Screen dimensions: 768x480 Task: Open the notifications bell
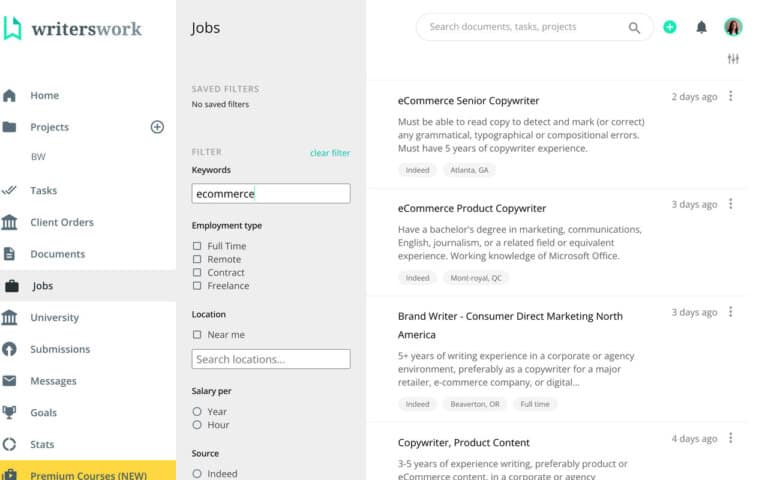coord(701,27)
